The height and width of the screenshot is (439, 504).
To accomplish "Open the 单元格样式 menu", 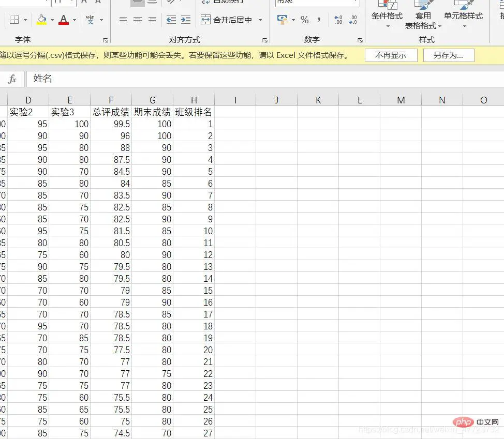I will pyautogui.click(x=463, y=17).
